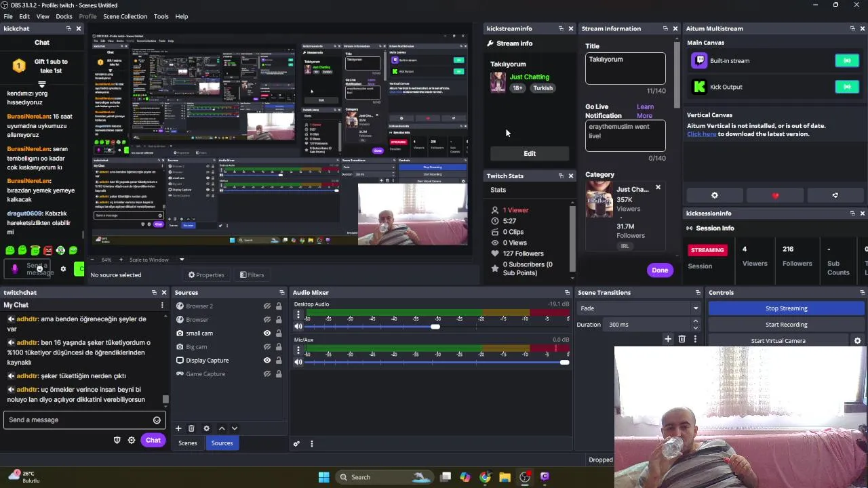Open Mic/Aux options three-dot menu
868x488 pixels.
[x=298, y=350]
